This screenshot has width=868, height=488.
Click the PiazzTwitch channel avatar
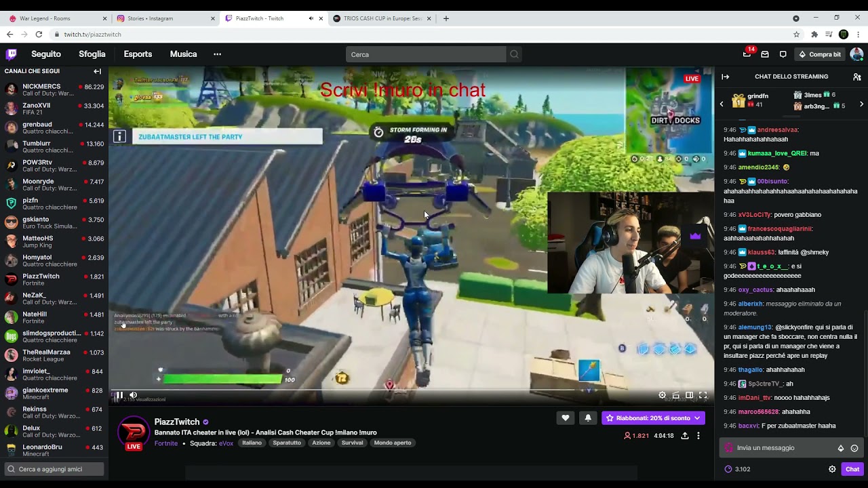pyautogui.click(x=134, y=432)
